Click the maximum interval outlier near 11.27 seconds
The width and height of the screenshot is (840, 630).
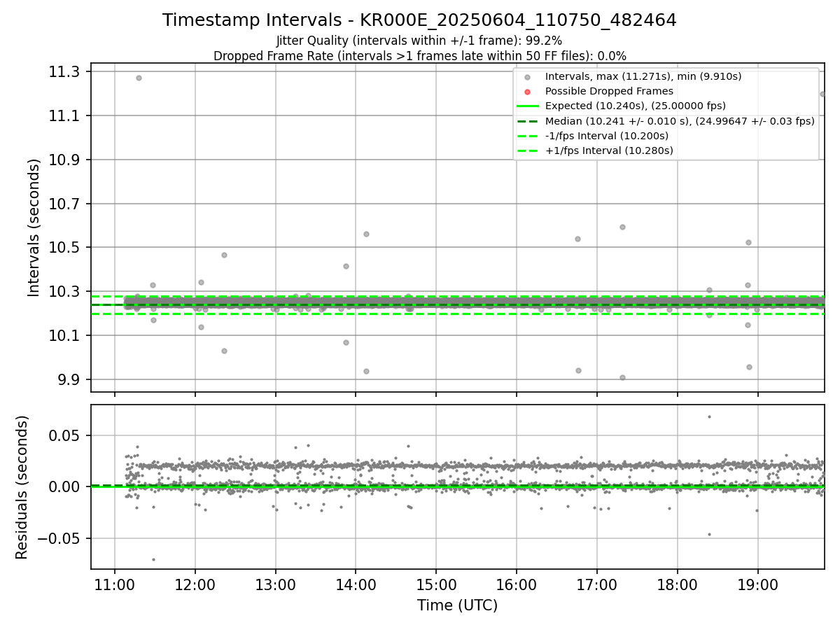tap(139, 78)
